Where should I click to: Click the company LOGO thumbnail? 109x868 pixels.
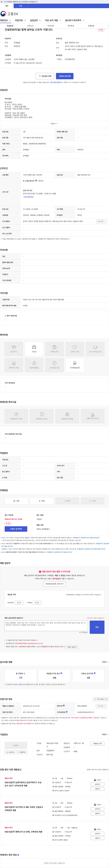(16, 745)
